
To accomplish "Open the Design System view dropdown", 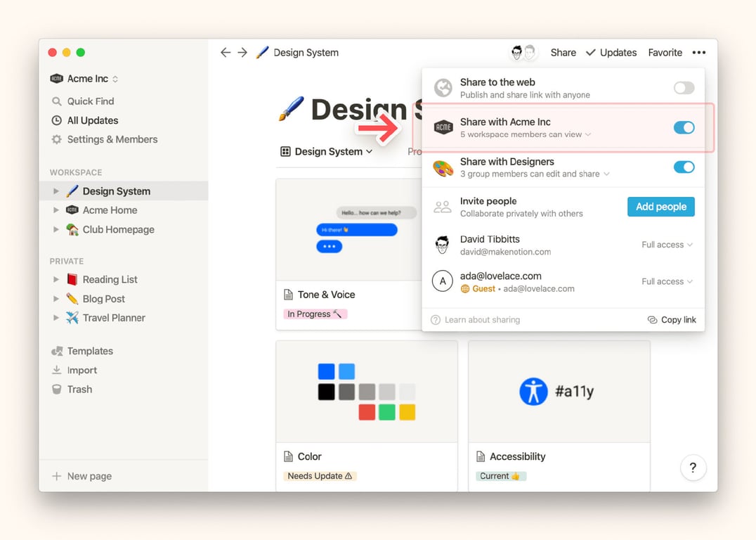I will click(x=327, y=152).
